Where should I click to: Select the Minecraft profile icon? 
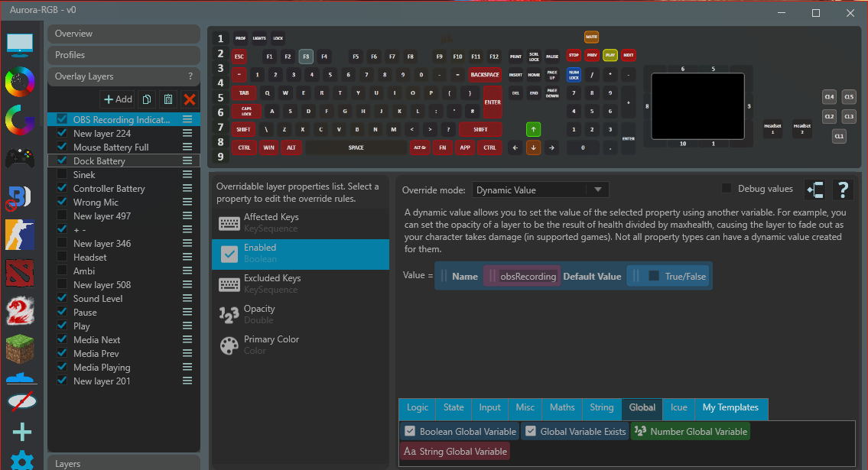[21, 349]
